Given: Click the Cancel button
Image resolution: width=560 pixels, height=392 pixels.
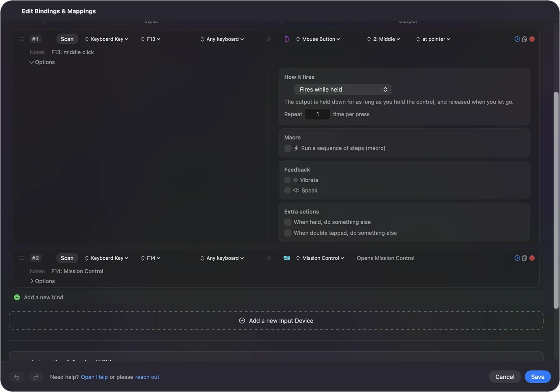Looking at the screenshot, I should pos(505,377).
